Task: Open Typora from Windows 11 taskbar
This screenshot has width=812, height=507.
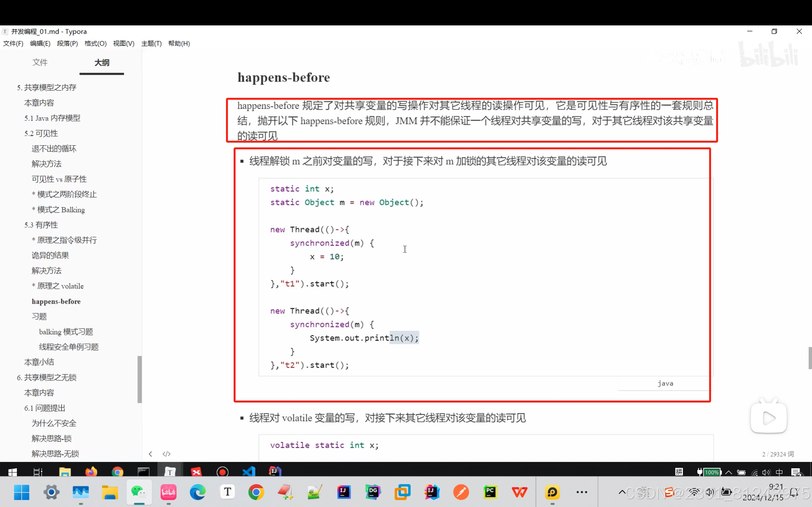Action: coord(228,492)
